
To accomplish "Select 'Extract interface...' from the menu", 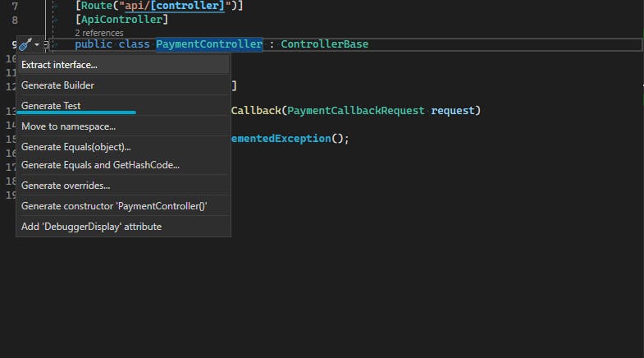I will [59, 64].
